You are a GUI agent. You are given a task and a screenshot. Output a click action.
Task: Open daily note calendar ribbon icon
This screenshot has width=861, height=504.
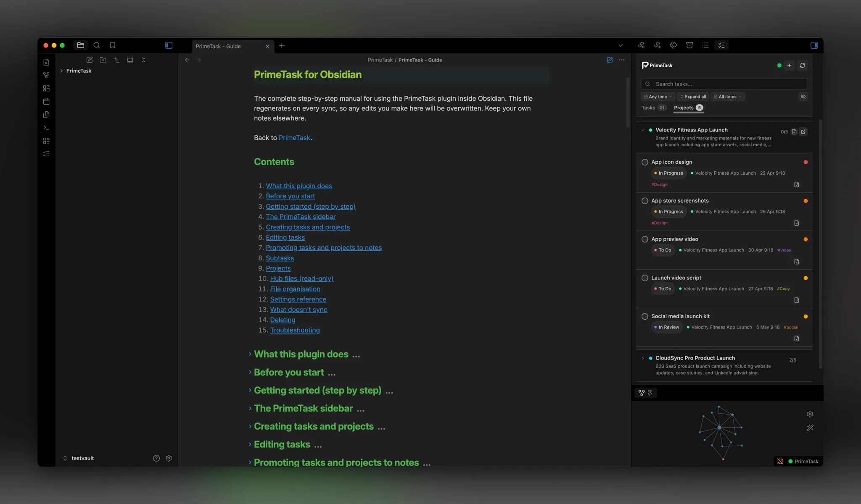click(x=46, y=101)
